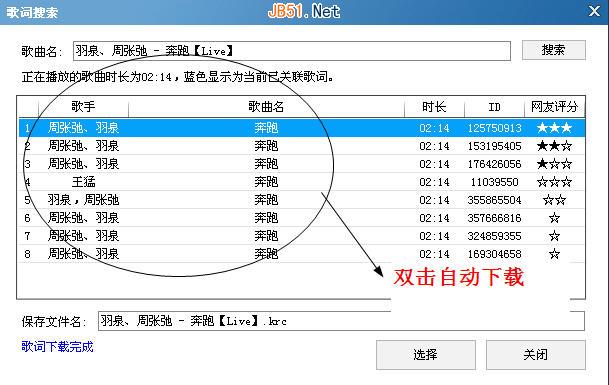Sort by the 网友评分 column header

[x=554, y=106]
